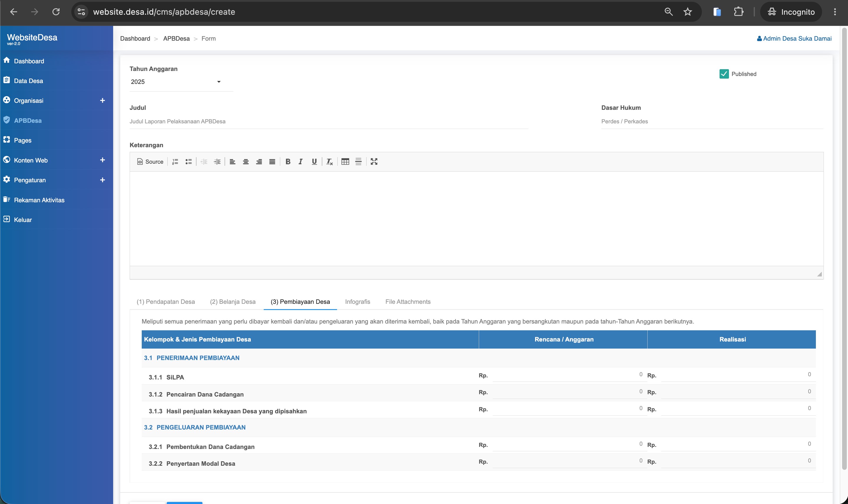Increase indent in the editor
The height and width of the screenshot is (504, 848).
pyautogui.click(x=217, y=162)
